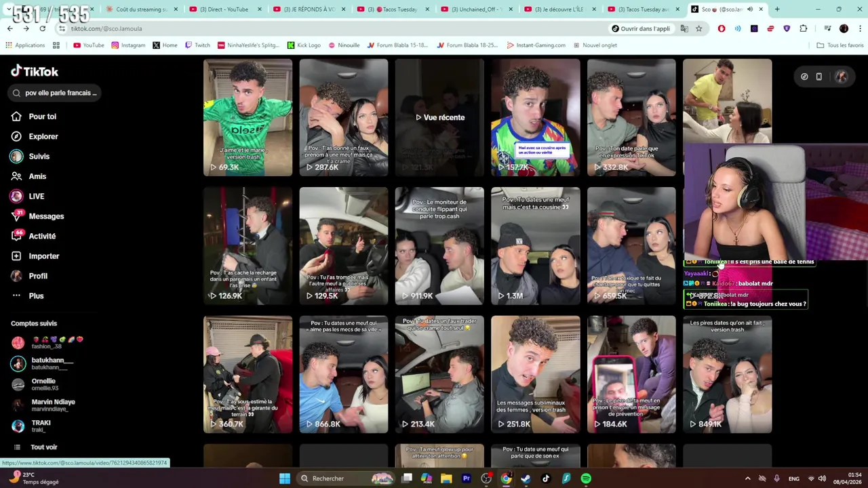Open the video with 1.3M views
This screenshot has width=868, height=488.
535,246
